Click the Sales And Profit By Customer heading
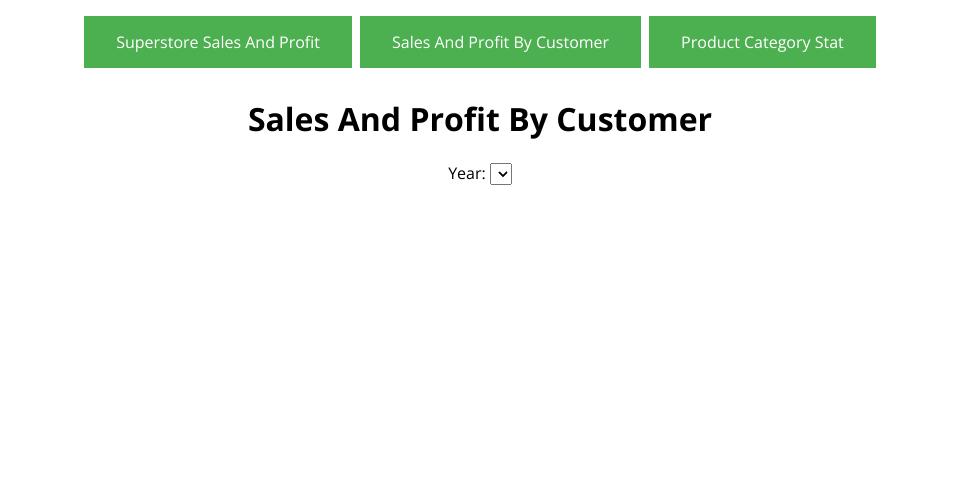Screen dimensions: 960x500 pos(480,120)
